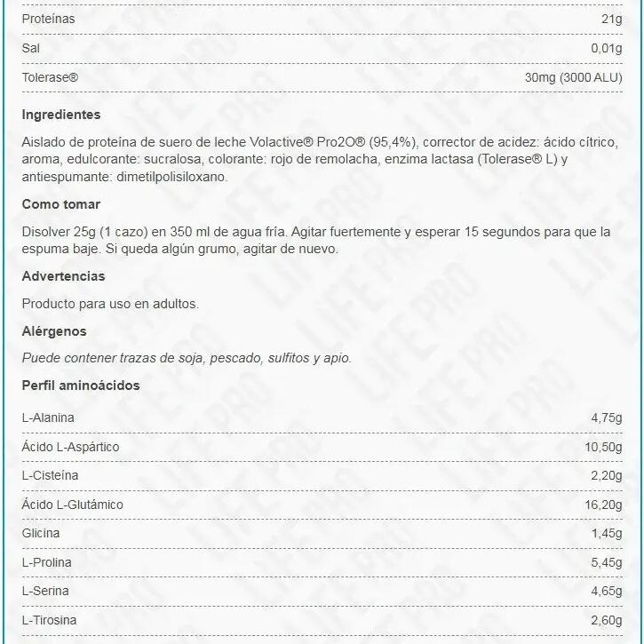
Task: Select the Glicina row label
Action: [41, 534]
